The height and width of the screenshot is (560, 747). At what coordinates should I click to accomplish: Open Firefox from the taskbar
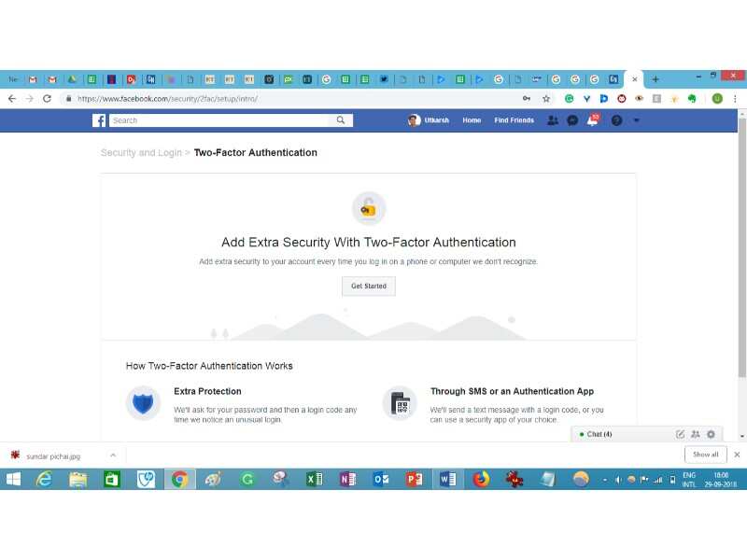(x=481, y=480)
